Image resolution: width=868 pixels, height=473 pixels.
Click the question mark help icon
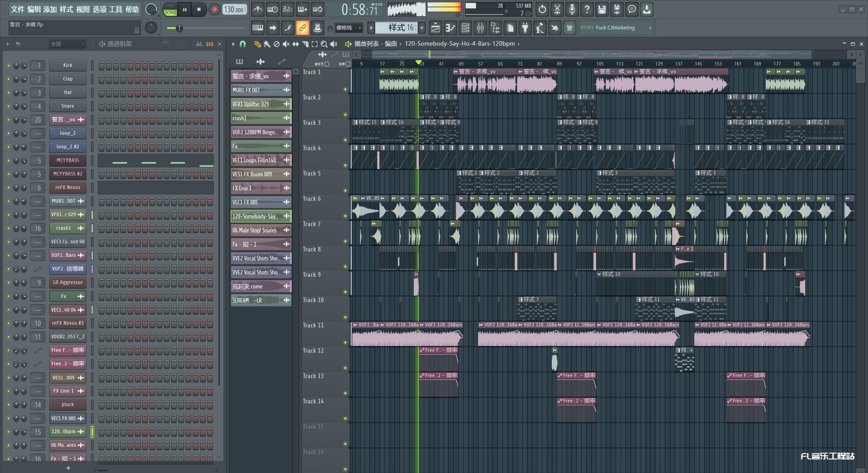(587, 9)
